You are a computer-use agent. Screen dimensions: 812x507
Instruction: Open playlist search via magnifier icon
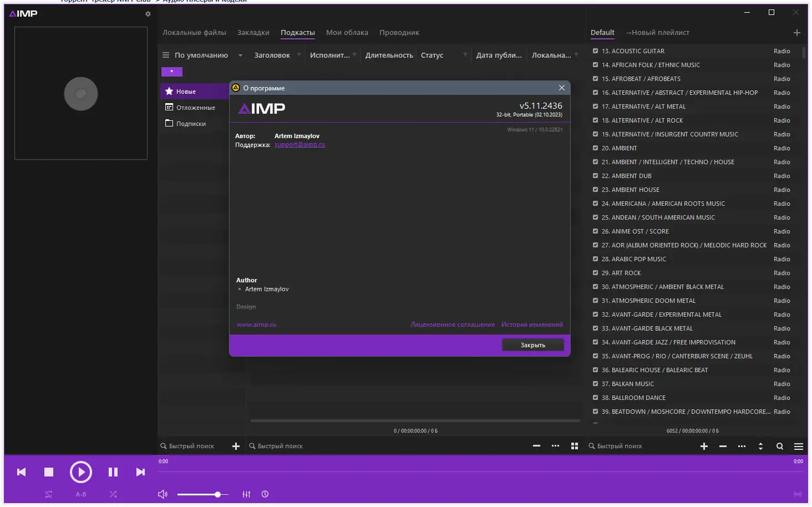click(779, 445)
